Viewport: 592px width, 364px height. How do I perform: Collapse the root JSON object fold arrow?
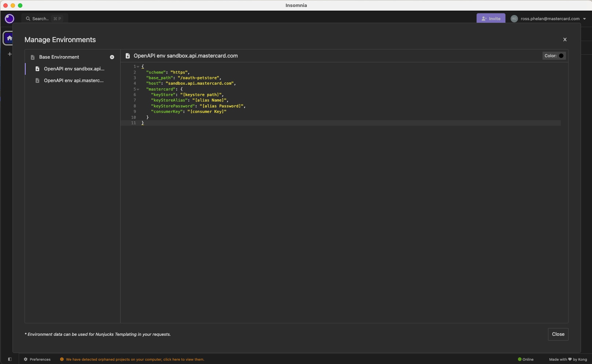pyautogui.click(x=138, y=67)
